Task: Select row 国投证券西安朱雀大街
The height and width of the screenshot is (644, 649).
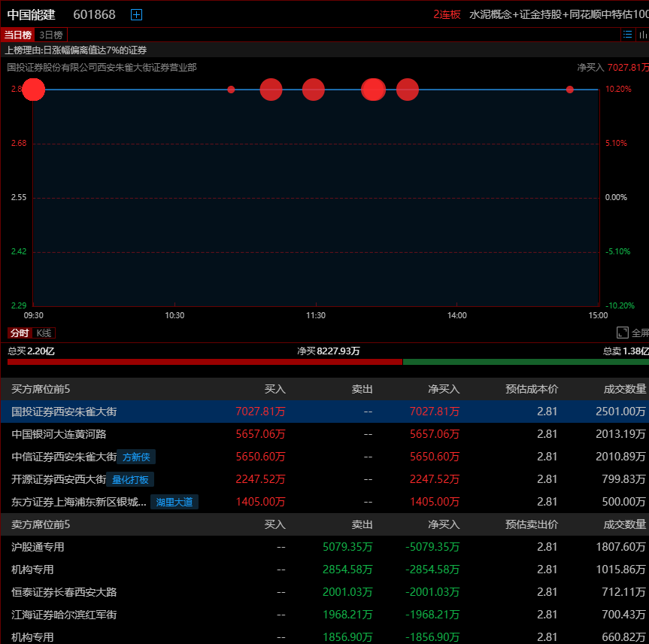Action: (325, 412)
